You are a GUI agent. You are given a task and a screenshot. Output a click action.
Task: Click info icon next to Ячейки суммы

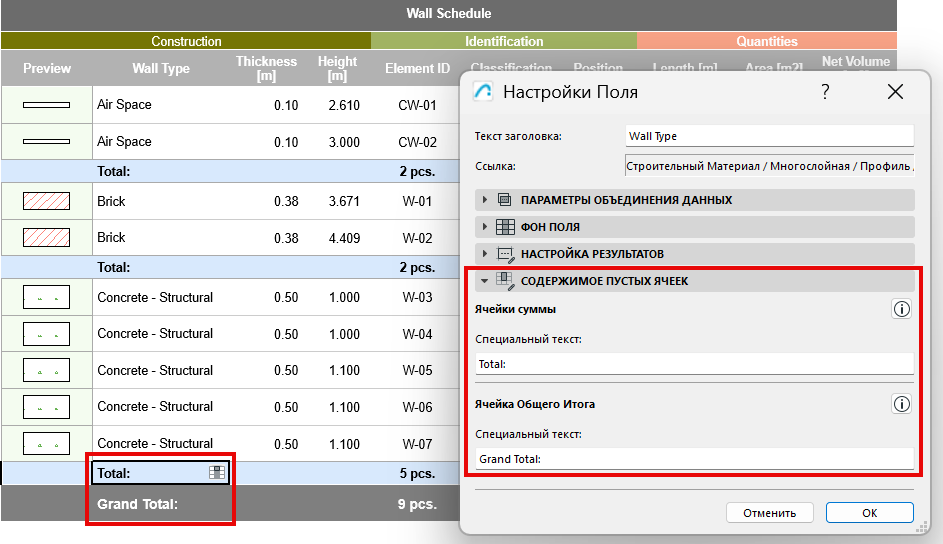point(901,309)
